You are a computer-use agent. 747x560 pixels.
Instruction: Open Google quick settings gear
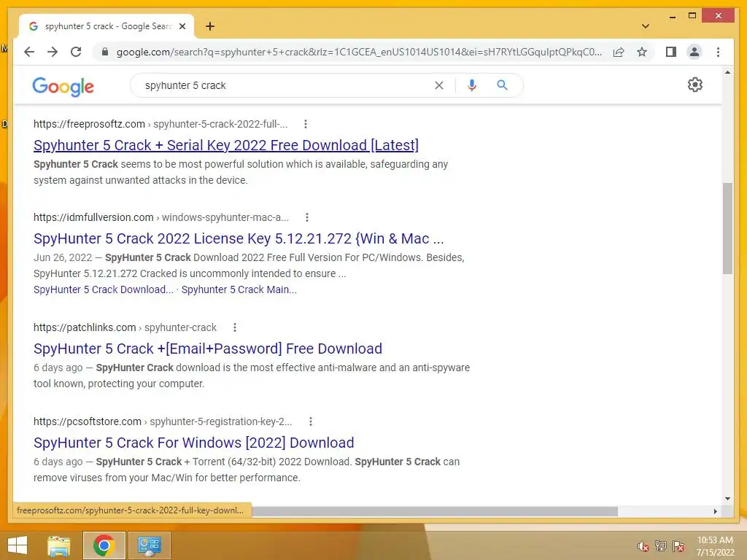pos(694,85)
